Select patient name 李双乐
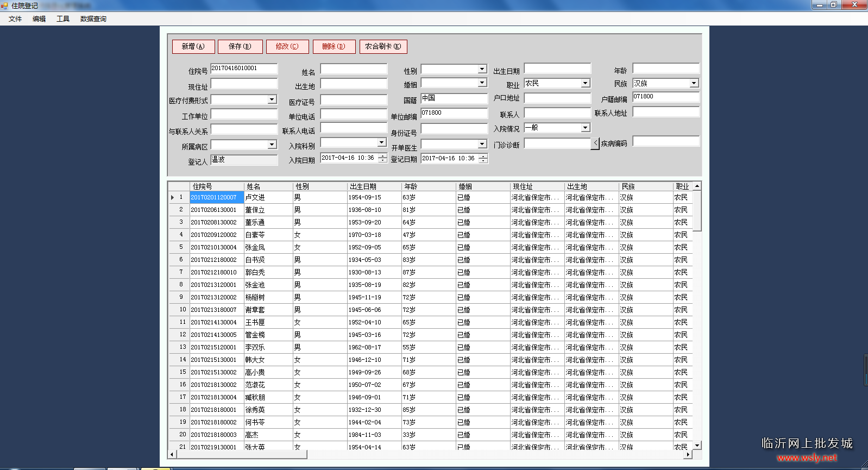Image resolution: width=868 pixels, height=470 pixels. (268, 348)
